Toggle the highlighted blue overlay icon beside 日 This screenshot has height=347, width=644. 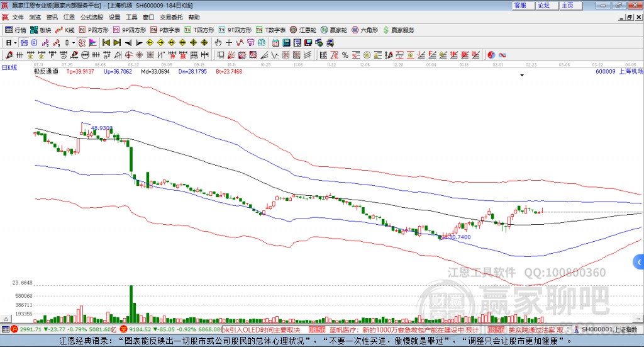tap(24, 43)
